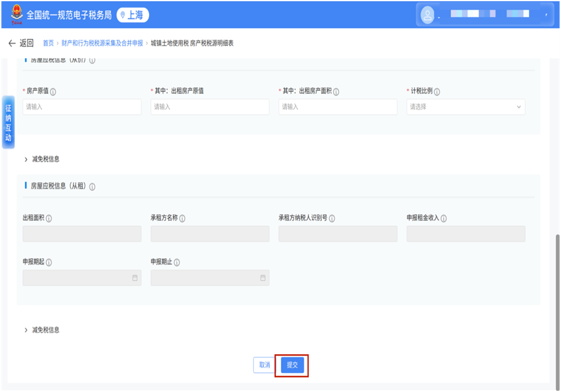The width and height of the screenshot is (561, 392).
Task: Click the info icon beside 承租方名称
Action: (182, 219)
